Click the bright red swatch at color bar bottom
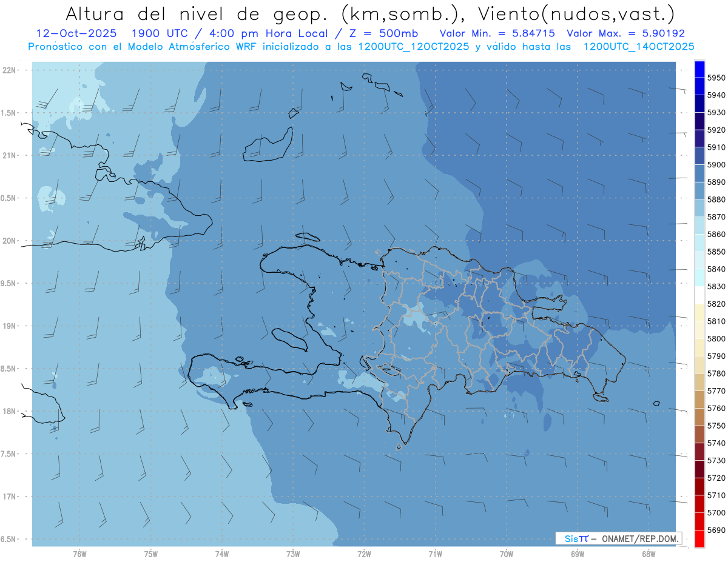The height and width of the screenshot is (562, 728). (699, 539)
